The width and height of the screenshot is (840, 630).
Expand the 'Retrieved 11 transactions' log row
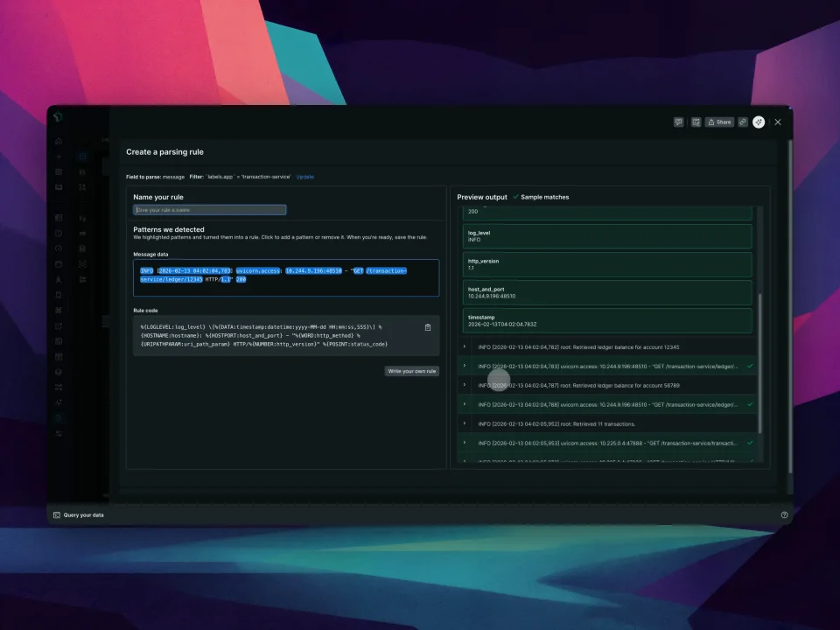(465, 423)
